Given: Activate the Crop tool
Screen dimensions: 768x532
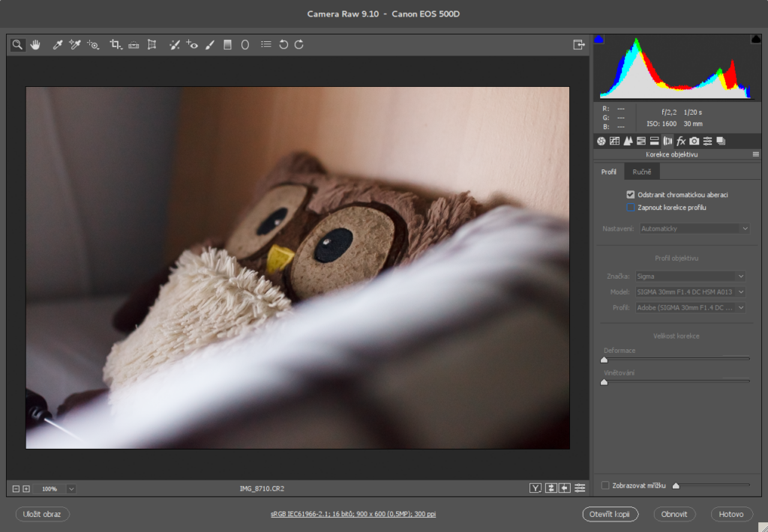Looking at the screenshot, I should pos(114,44).
